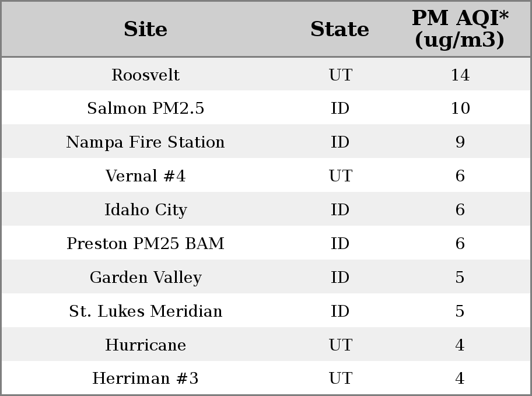Click on Nampa Fire Station

click(145, 142)
